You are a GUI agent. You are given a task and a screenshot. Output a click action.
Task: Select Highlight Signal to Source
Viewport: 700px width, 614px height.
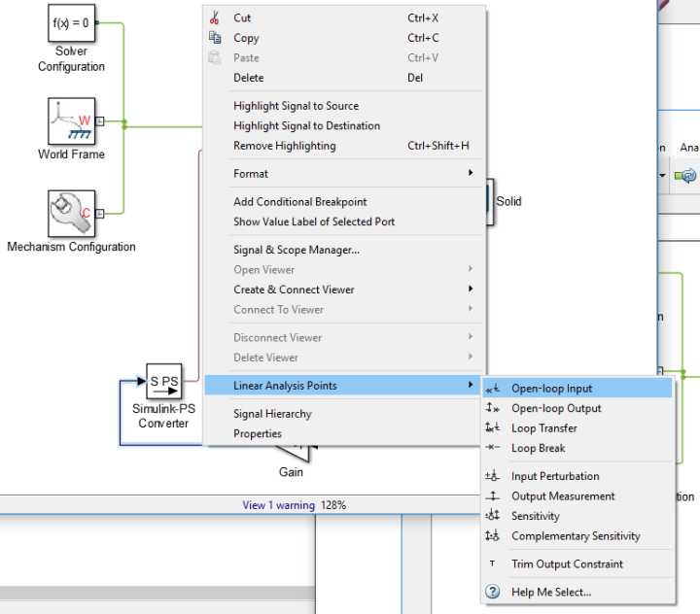[x=296, y=106]
